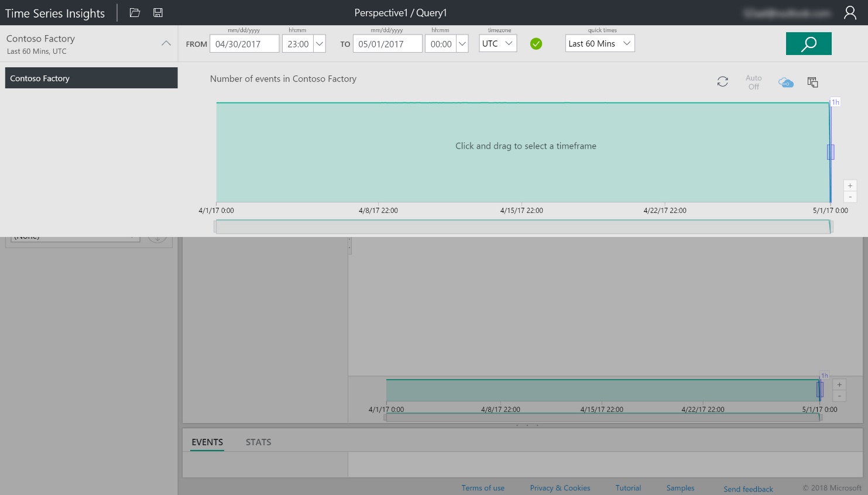Open the TO time dropdown
This screenshot has height=495, width=868.
pyautogui.click(x=462, y=44)
